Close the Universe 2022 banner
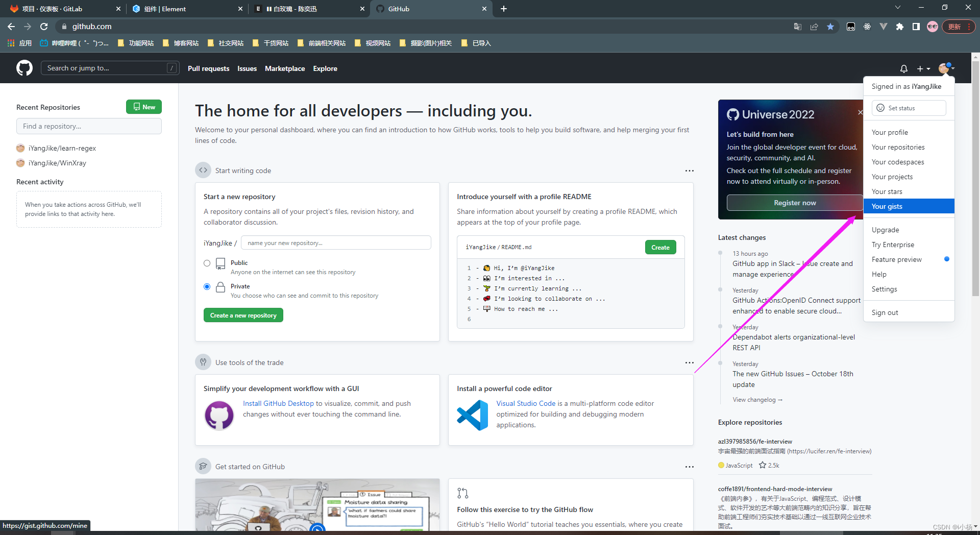The width and height of the screenshot is (980, 535). pyautogui.click(x=860, y=112)
